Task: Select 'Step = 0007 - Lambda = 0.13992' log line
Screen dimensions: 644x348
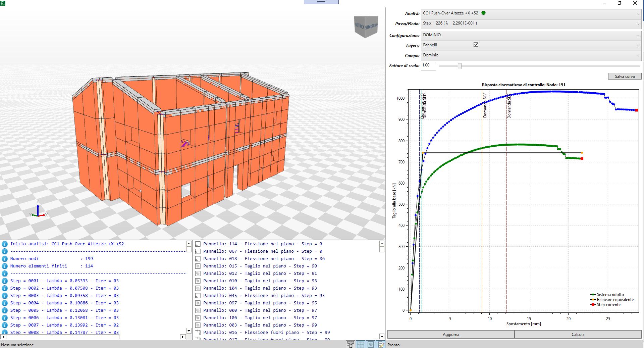Action: click(x=64, y=325)
